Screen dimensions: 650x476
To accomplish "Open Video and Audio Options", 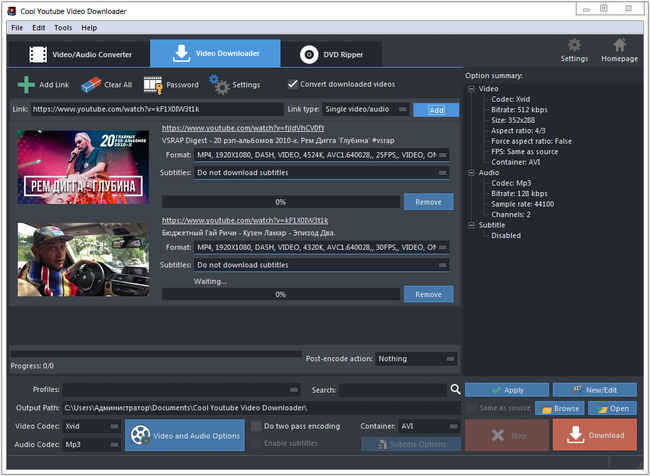I will pos(185,435).
